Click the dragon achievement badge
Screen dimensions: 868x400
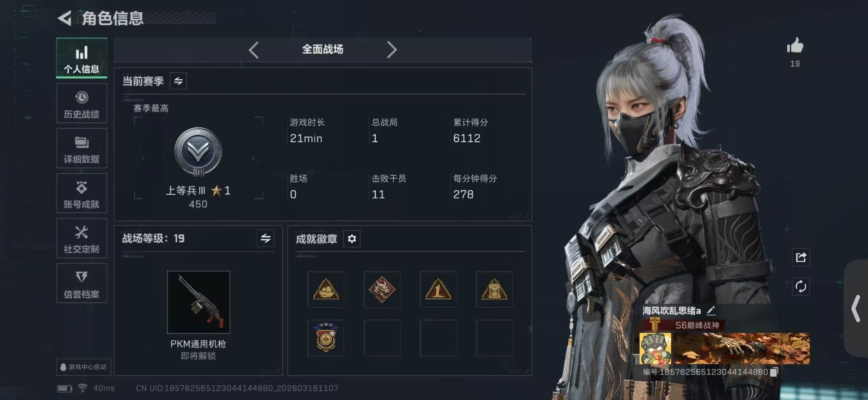tap(382, 290)
